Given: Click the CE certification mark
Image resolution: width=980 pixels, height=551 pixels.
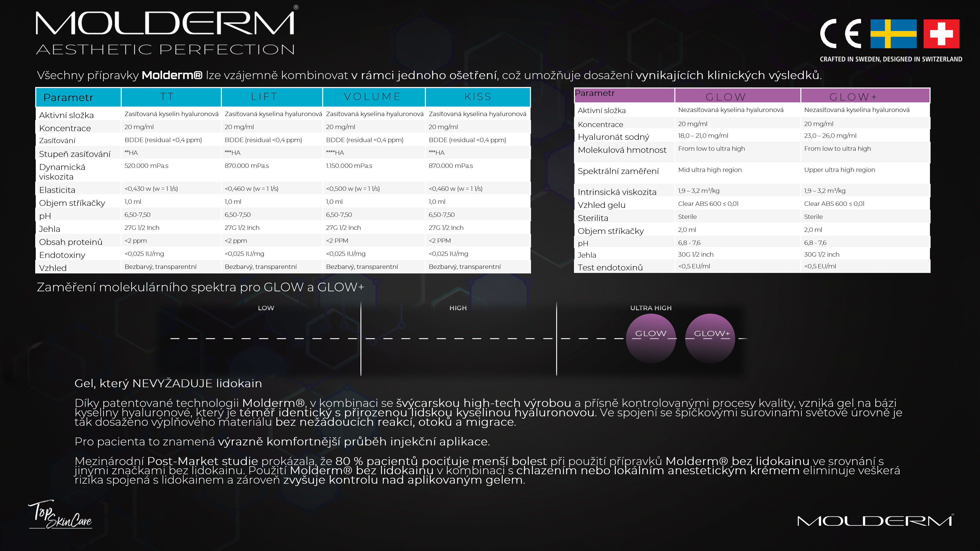Looking at the screenshot, I should 840,34.
